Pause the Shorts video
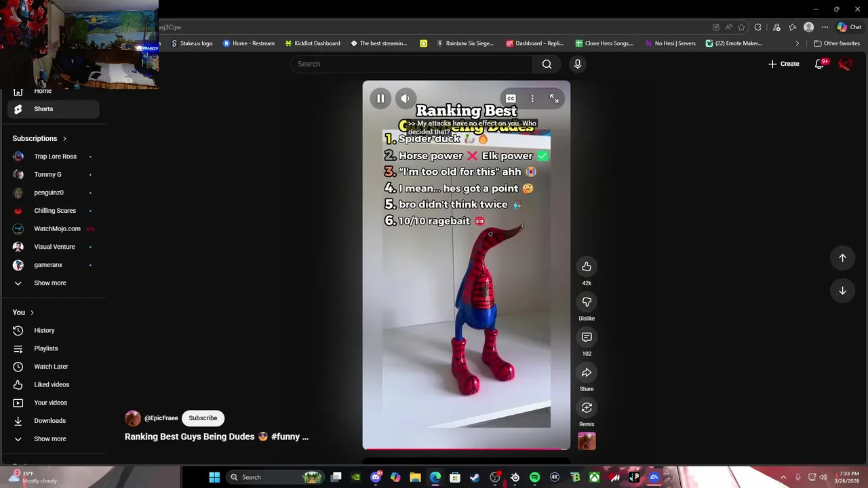The image size is (868, 488). pyautogui.click(x=380, y=98)
